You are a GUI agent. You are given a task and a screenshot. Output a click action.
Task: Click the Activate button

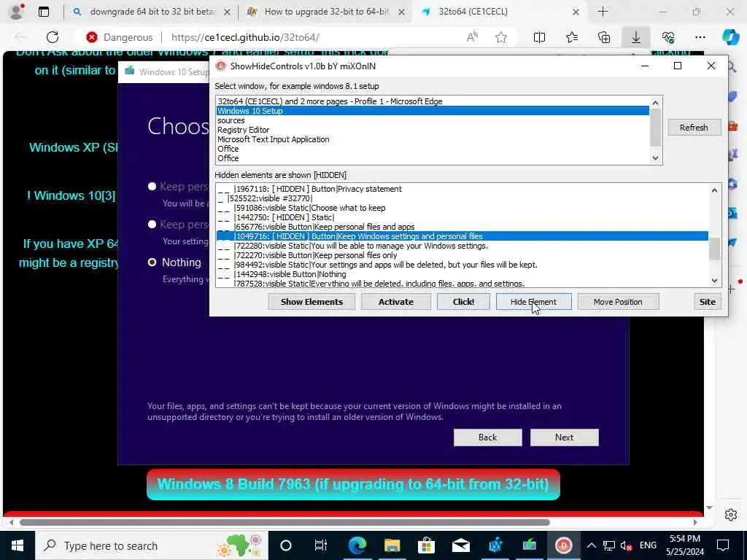[396, 302]
